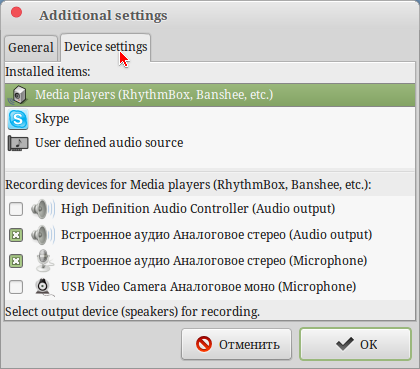Click the User defined audio source card icon

[x=18, y=143]
